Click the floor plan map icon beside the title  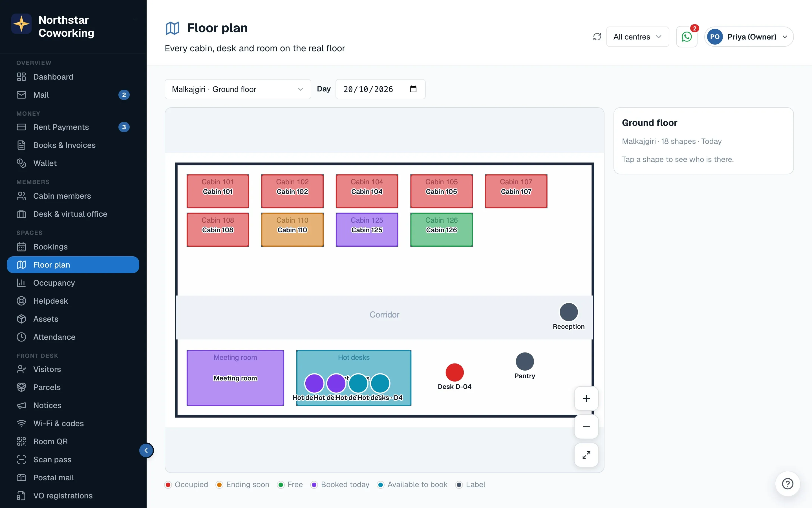[173, 28]
